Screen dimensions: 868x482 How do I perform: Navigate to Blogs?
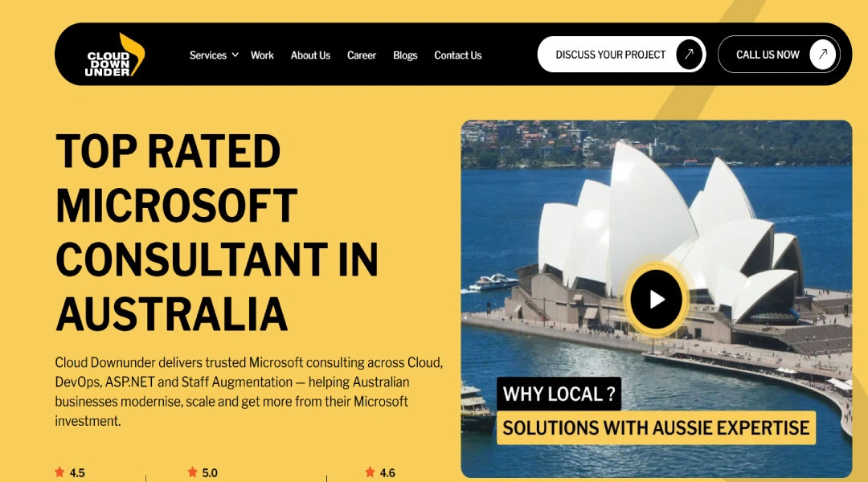(x=405, y=55)
